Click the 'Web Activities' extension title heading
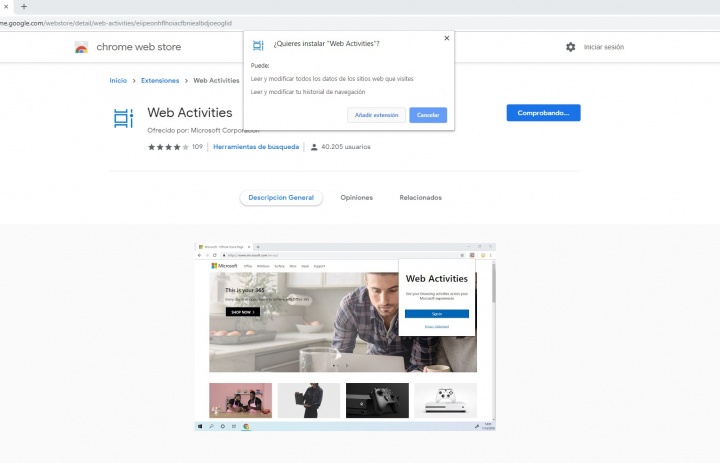 tap(190, 113)
